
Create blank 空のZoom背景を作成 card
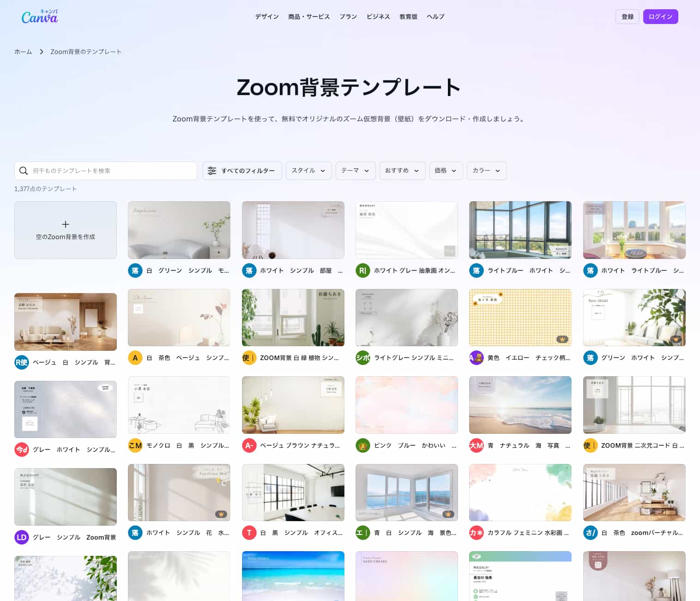pyautogui.click(x=66, y=230)
